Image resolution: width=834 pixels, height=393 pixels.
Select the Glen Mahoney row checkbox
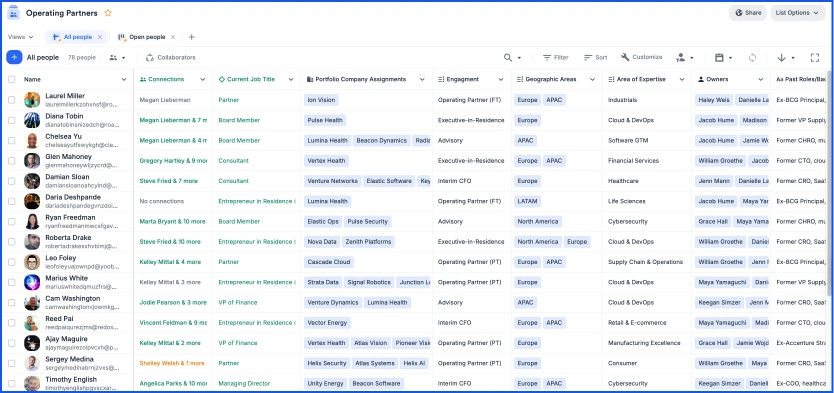click(x=12, y=161)
